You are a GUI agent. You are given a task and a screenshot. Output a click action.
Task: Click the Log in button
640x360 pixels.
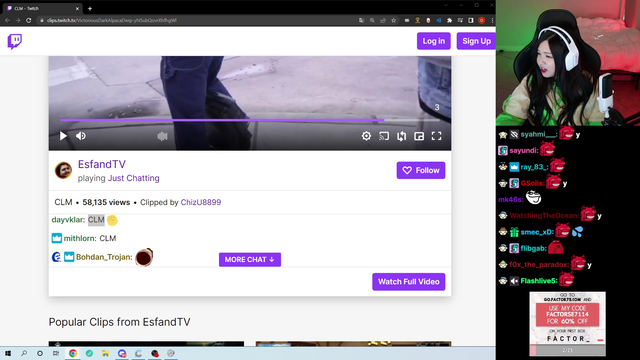(x=433, y=41)
